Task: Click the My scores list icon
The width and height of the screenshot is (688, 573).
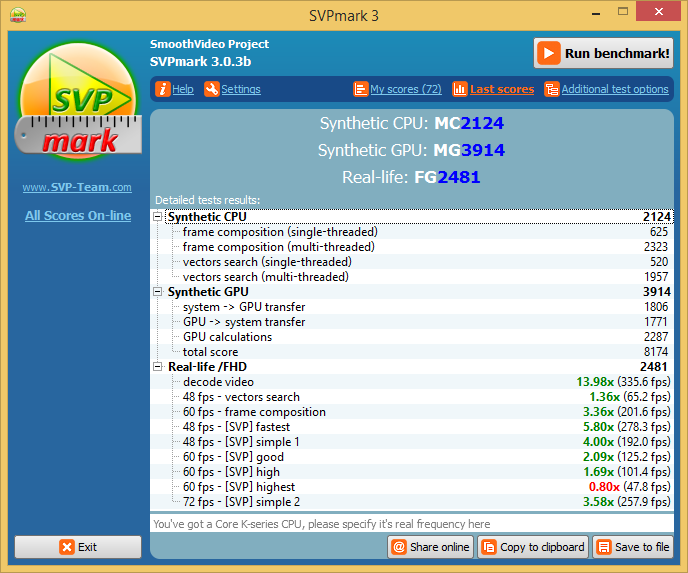Action: pos(361,89)
